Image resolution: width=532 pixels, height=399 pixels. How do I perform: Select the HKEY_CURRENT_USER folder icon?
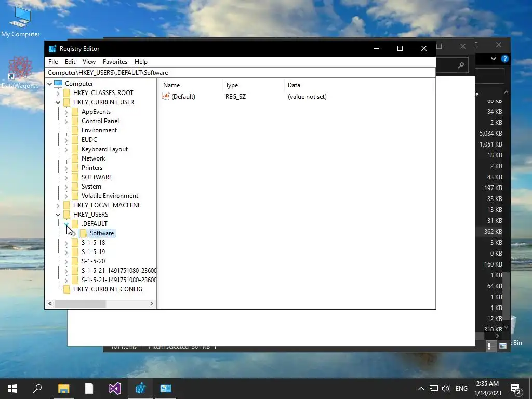(x=67, y=102)
